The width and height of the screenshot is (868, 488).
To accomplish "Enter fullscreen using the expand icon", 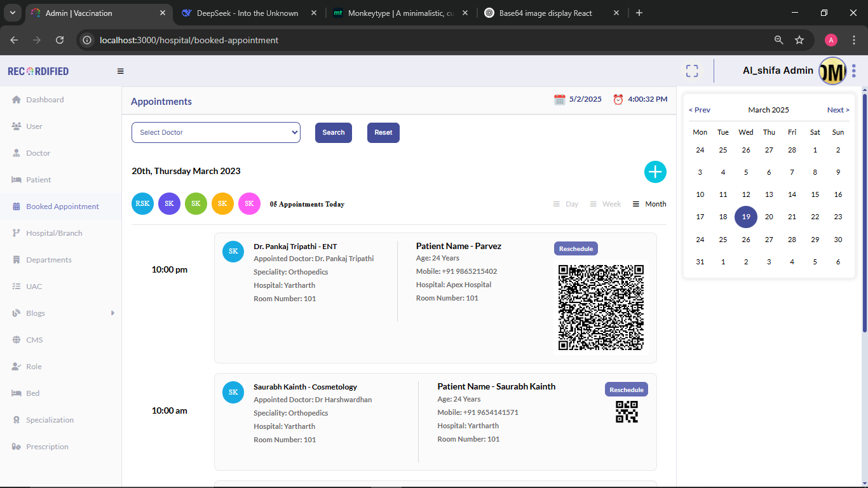I will tap(692, 71).
